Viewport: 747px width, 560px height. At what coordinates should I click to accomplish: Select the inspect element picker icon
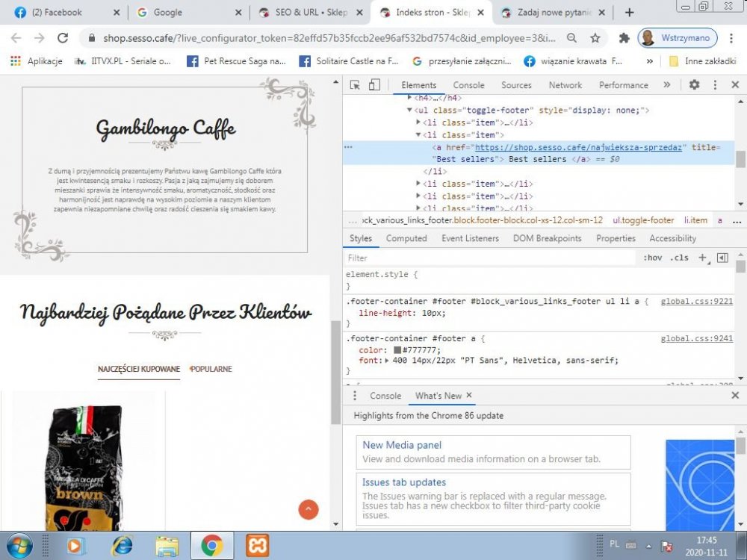tap(355, 85)
